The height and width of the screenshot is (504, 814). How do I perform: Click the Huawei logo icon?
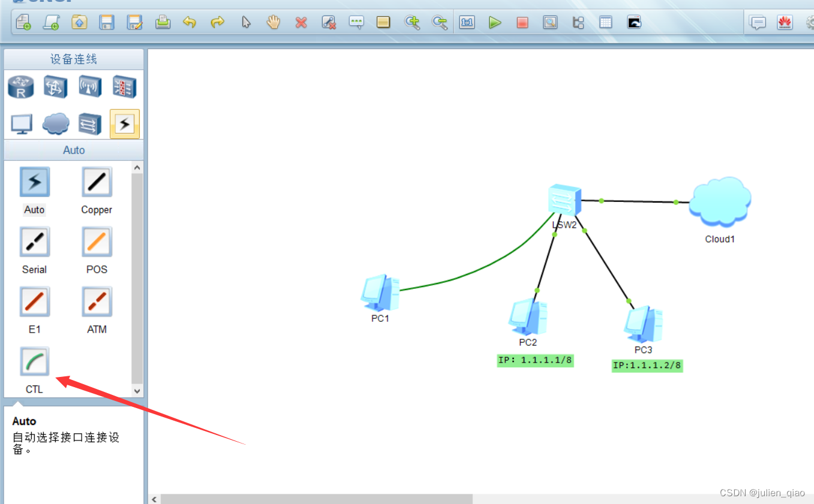(x=785, y=23)
